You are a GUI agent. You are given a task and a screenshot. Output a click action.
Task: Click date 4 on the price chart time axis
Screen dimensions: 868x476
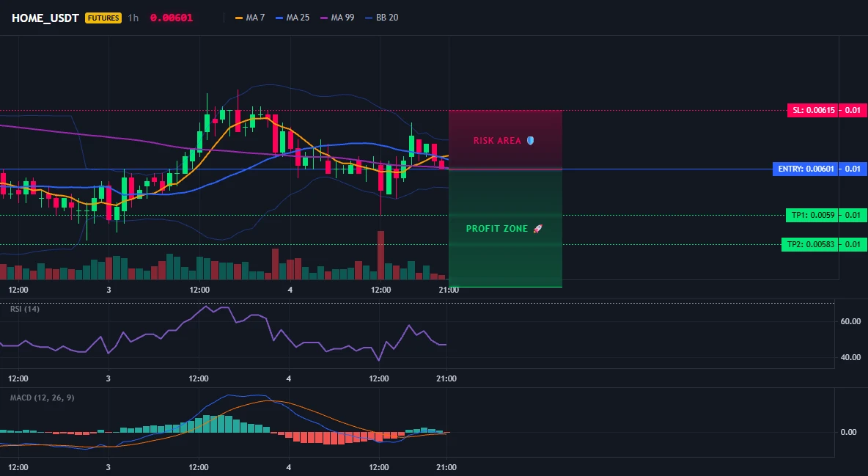point(290,290)
